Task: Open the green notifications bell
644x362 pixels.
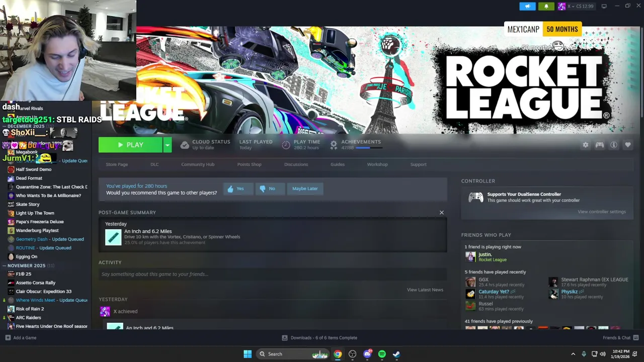Action: [546, 6]
